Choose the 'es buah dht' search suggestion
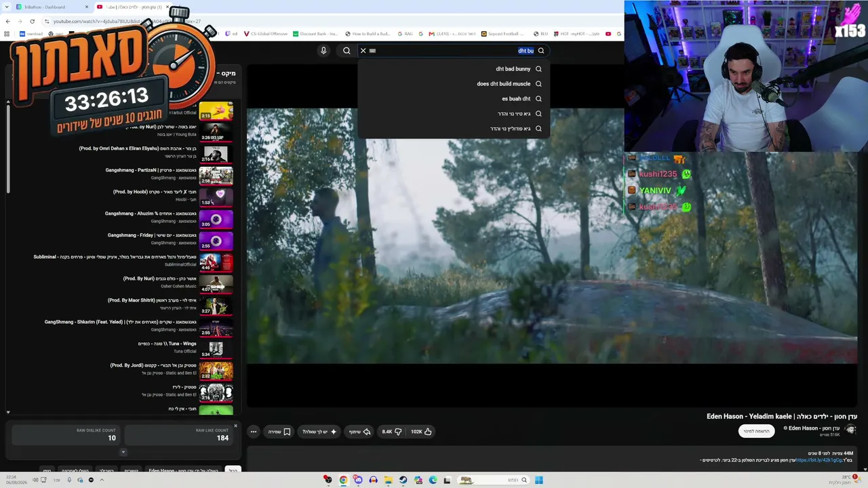Image resolution: width=868 pixels, height=488 pixels. click(453, 99)
